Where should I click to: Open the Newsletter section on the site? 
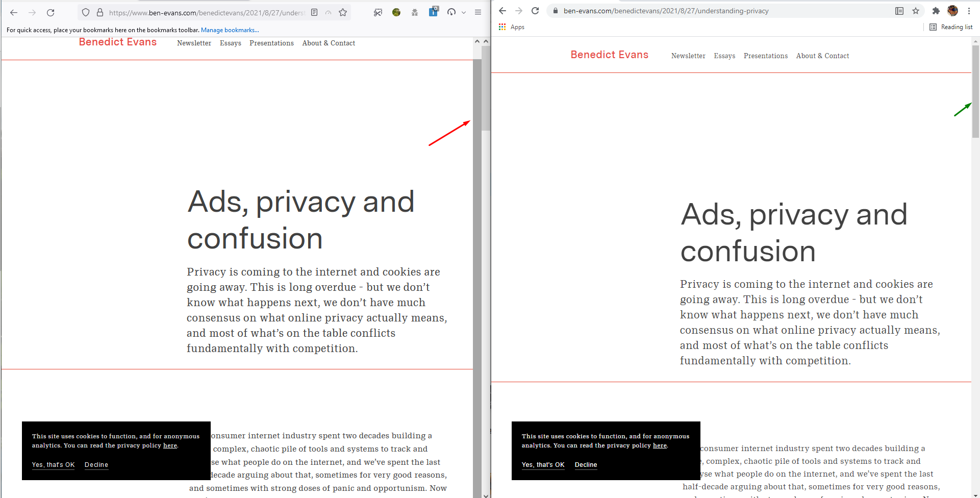point(194,43)
